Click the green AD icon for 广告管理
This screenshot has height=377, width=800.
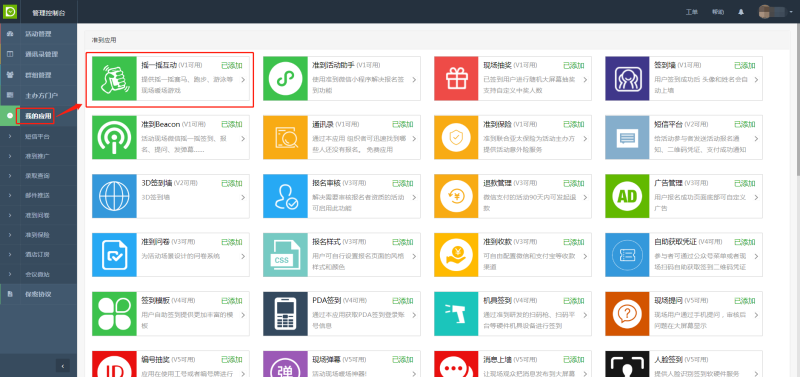(627, 196)
